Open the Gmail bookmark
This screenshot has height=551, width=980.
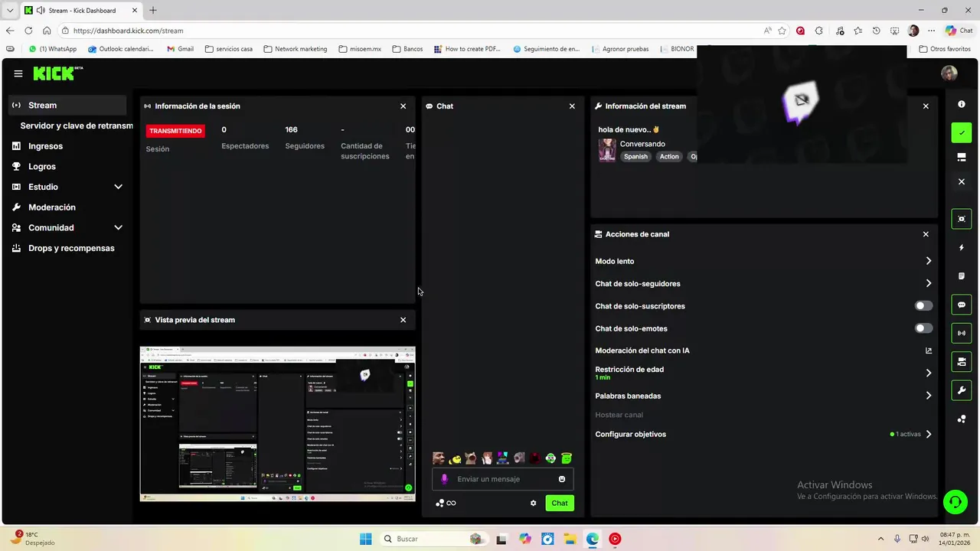180,49
